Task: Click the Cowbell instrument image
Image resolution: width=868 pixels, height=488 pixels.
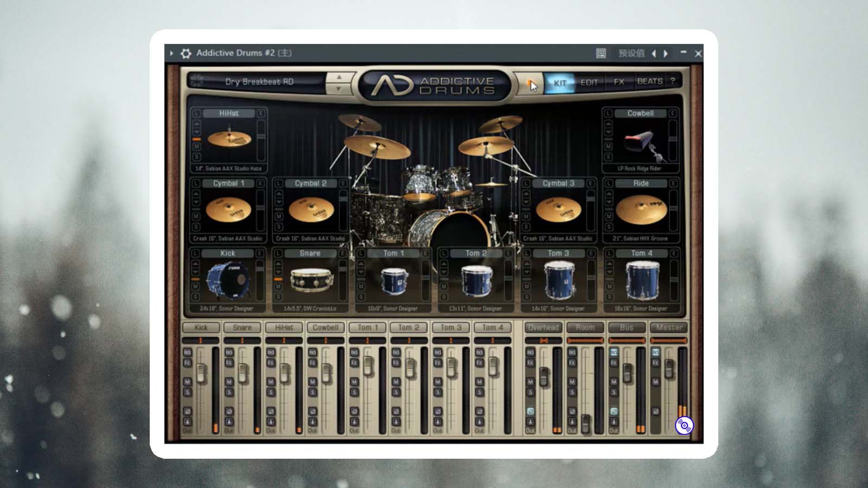Action: tap(643, 145)
